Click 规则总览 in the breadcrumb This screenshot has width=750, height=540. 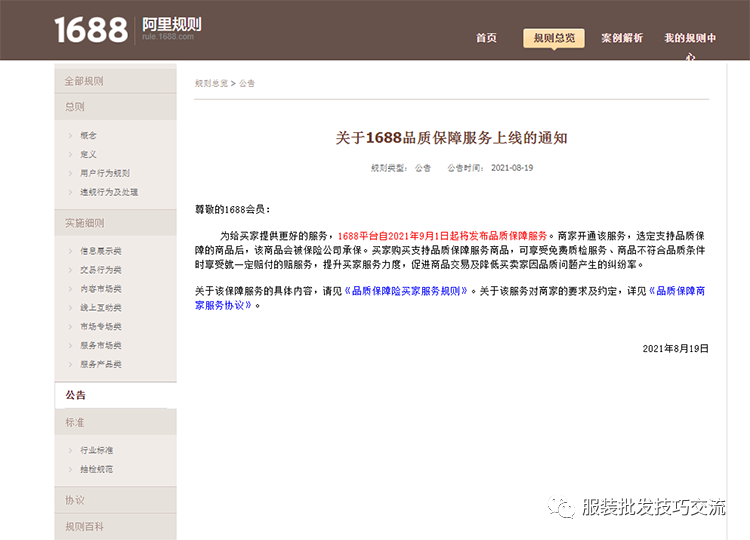tap(211, 84)
